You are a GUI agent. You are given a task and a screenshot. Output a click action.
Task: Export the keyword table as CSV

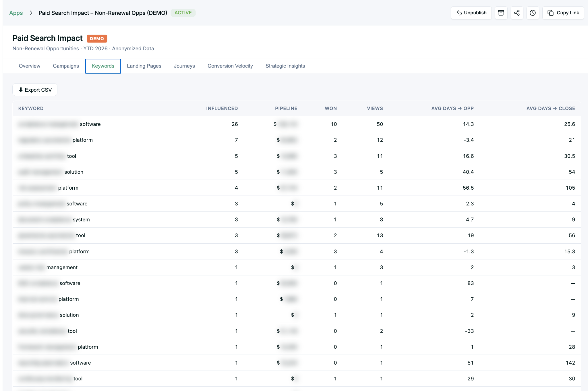pos(35,90)
